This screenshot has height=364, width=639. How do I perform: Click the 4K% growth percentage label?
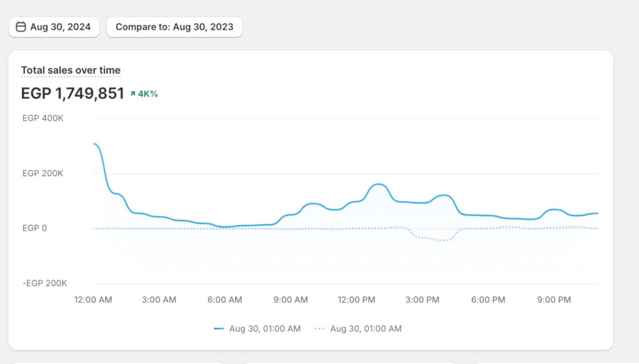pos(148,94)
